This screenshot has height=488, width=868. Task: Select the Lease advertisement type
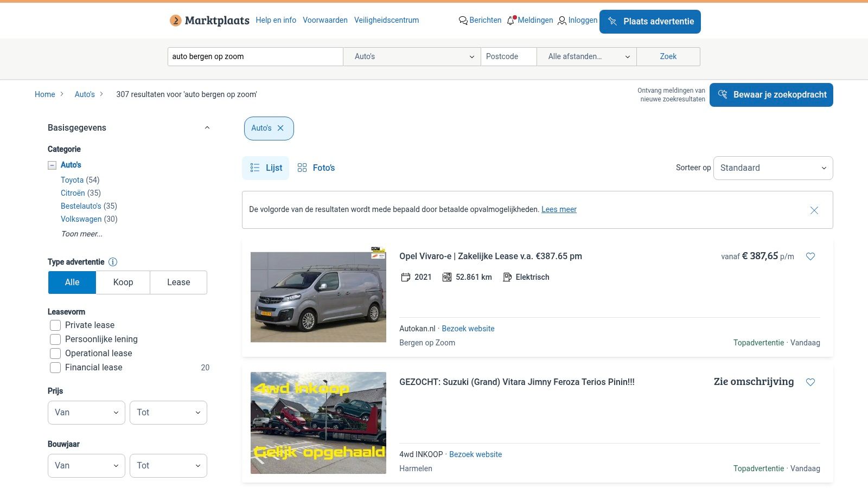pos(178,282)
